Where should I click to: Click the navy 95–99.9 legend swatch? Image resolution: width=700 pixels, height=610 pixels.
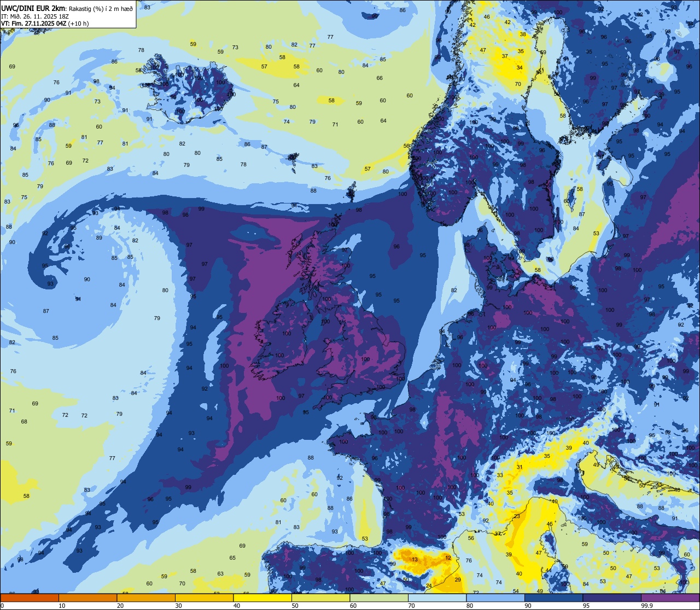pyautogui.click(x=612, y=597)
